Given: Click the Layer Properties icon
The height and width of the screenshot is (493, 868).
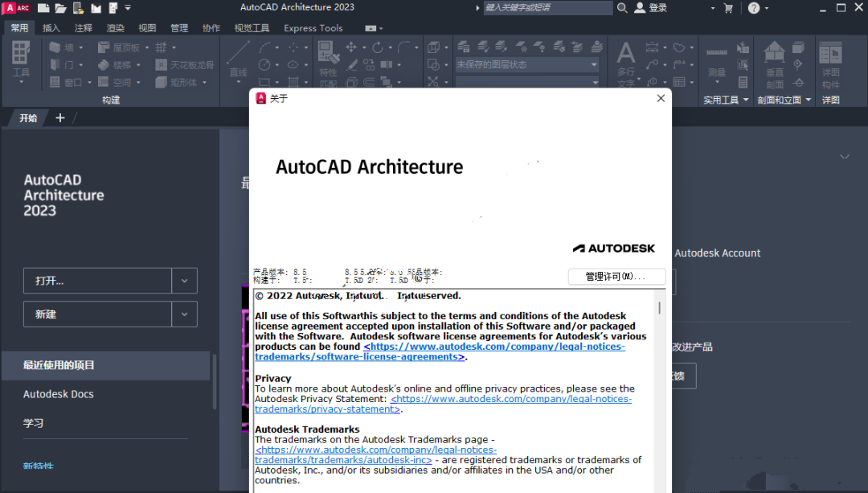Looking at the screenshot, I should point(464,47).
